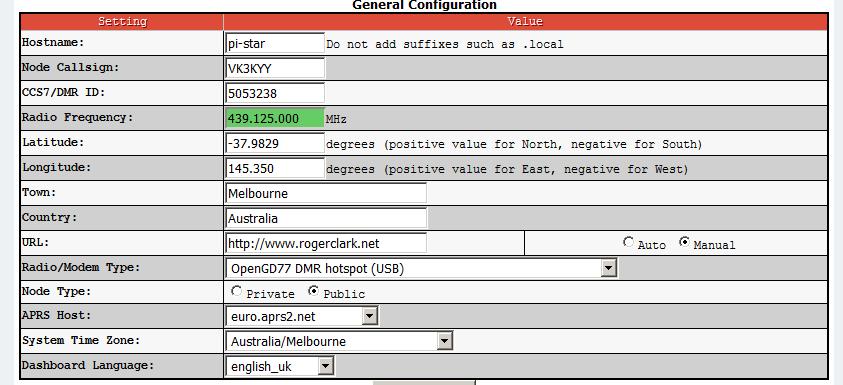This screenshot has width=843, height=385.
Task: Click the URL: label
Action: click(x=35, y=242)
